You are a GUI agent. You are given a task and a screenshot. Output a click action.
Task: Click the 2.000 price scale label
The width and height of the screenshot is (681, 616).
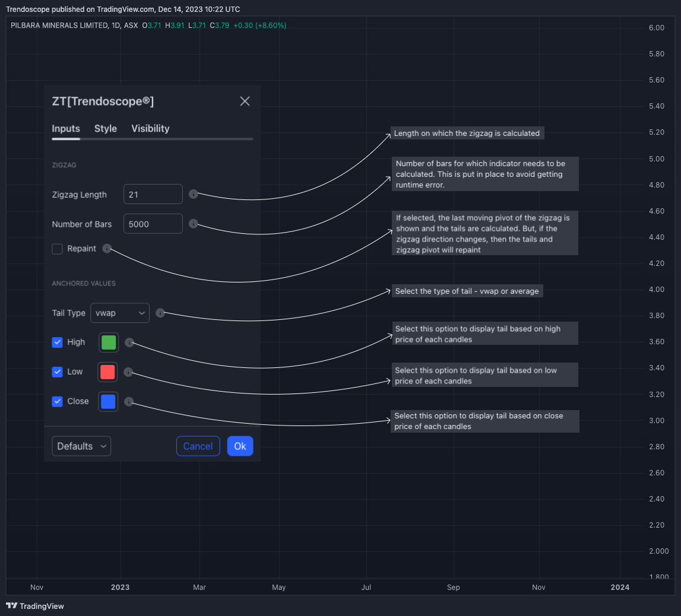(x=659, y=551)
